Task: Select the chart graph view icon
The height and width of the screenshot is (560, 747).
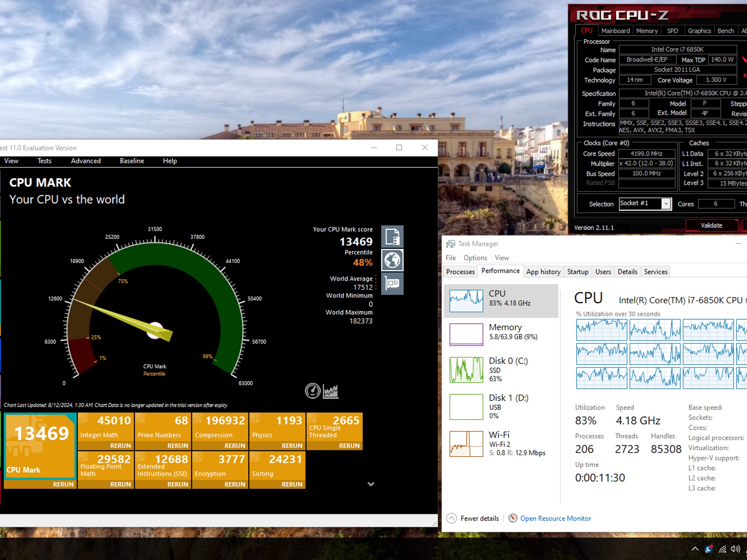Action: click(x=331, y=391)
